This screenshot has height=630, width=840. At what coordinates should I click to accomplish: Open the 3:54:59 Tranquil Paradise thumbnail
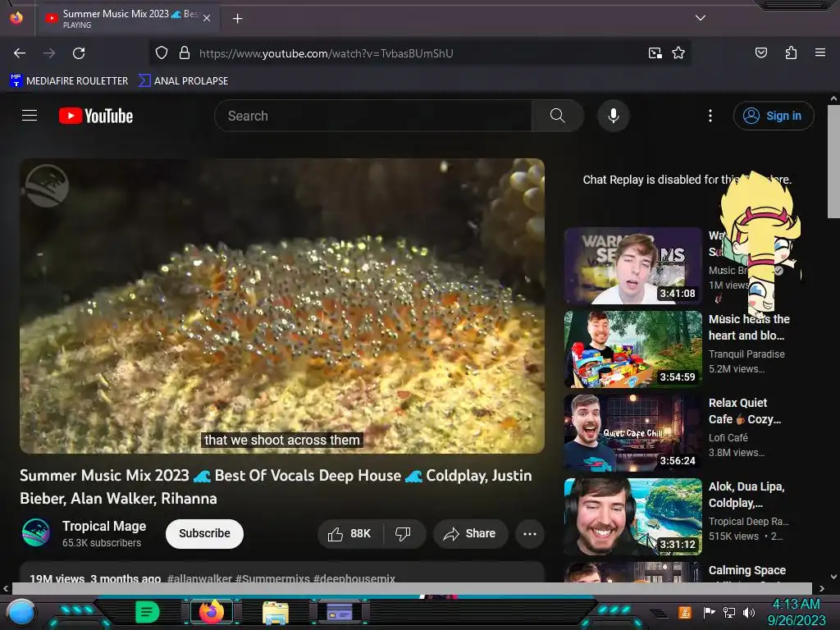tap(632, 349)
